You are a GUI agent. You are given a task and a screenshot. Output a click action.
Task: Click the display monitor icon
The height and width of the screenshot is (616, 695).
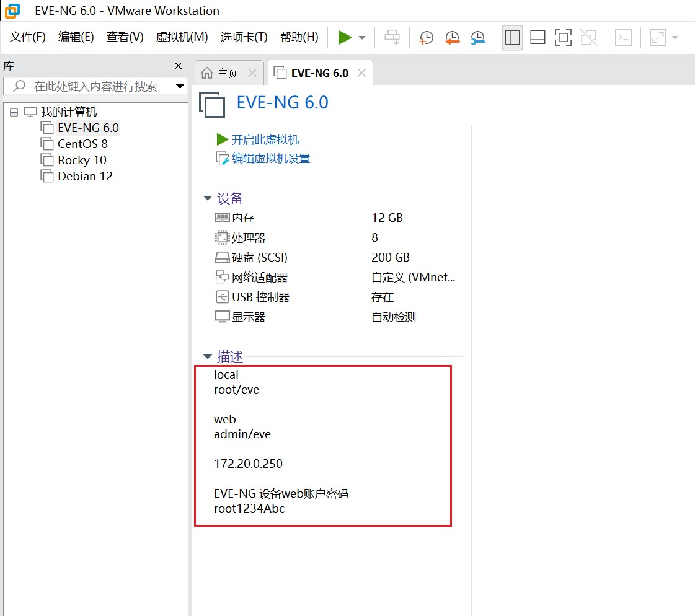[x=222, y=317]
